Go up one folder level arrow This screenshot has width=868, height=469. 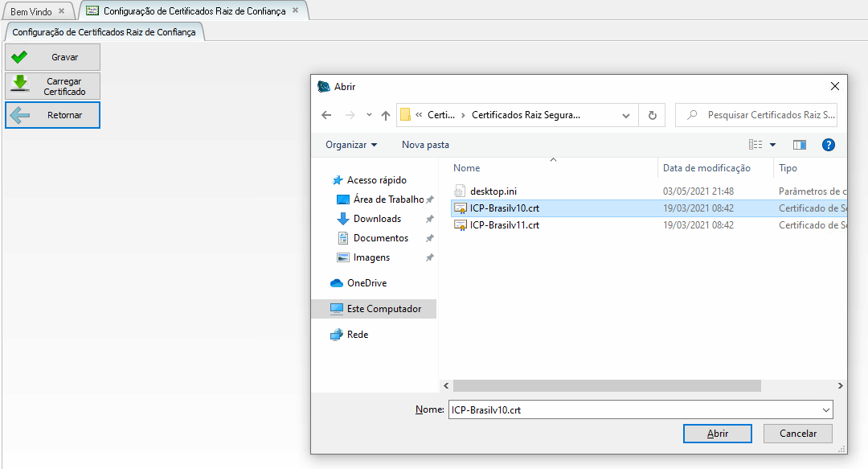tap(386, 115)
